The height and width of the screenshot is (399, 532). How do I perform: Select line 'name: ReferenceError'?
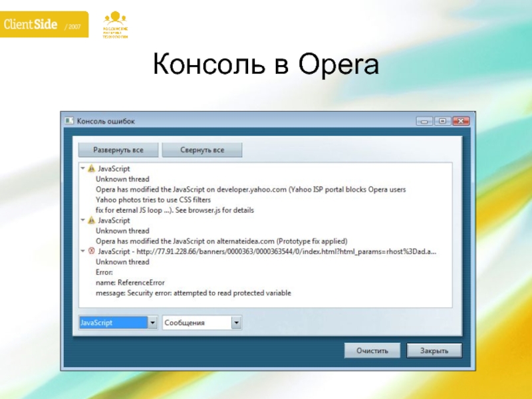coord(130,283)
